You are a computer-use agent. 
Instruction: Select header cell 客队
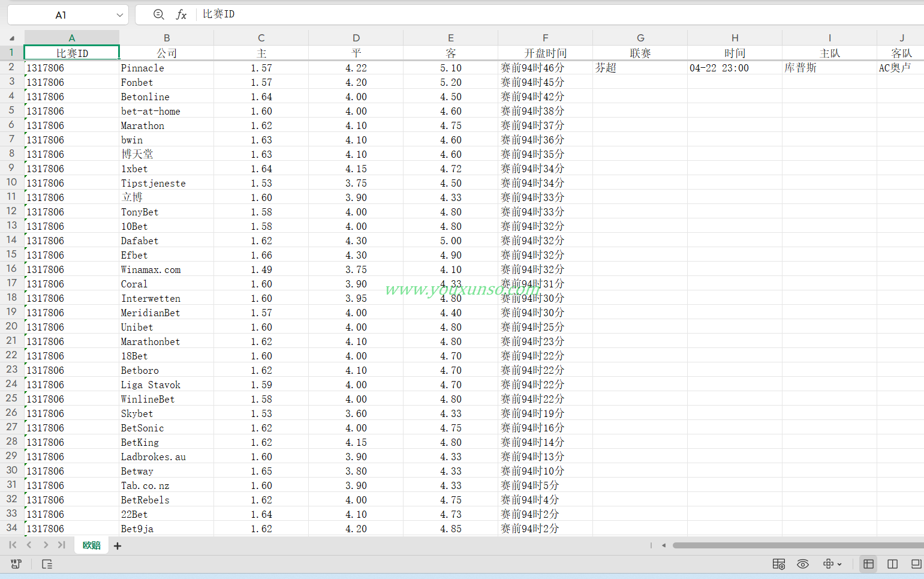click(x=901, y=53)
